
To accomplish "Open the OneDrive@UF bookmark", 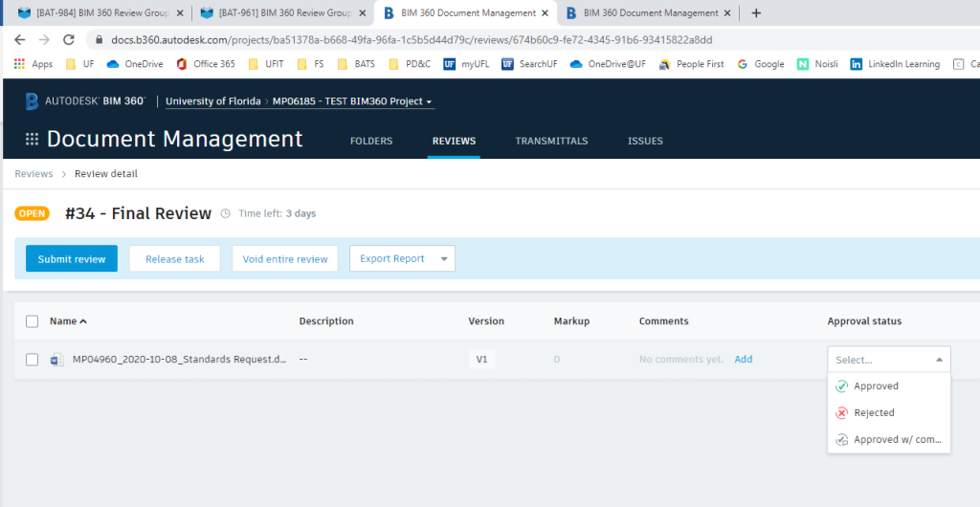I will tap(608, 64).
